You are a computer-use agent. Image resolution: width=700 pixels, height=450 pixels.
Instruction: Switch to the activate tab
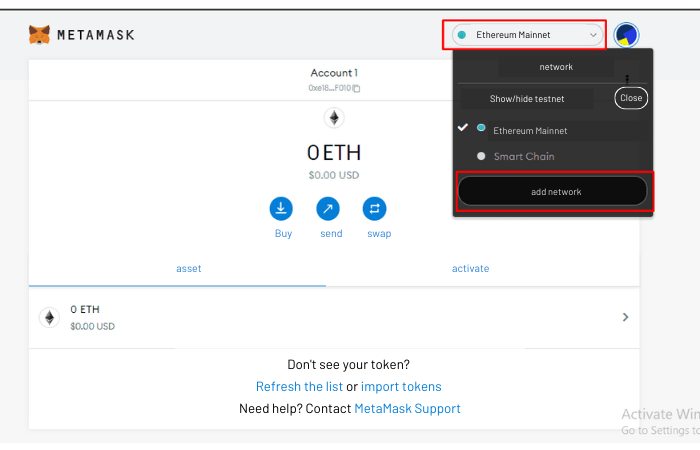point(471,268)
